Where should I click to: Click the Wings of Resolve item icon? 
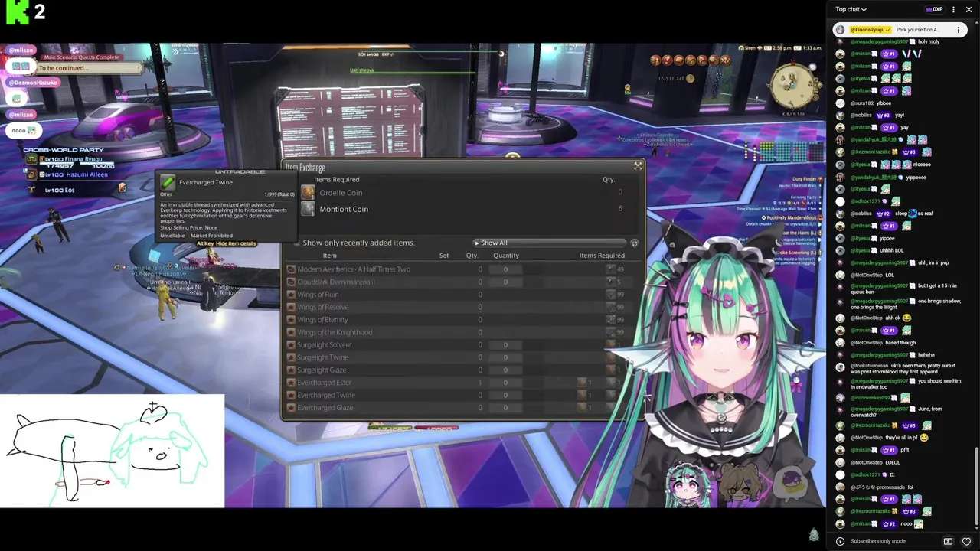pyautogui.click(x=291, y=307)
